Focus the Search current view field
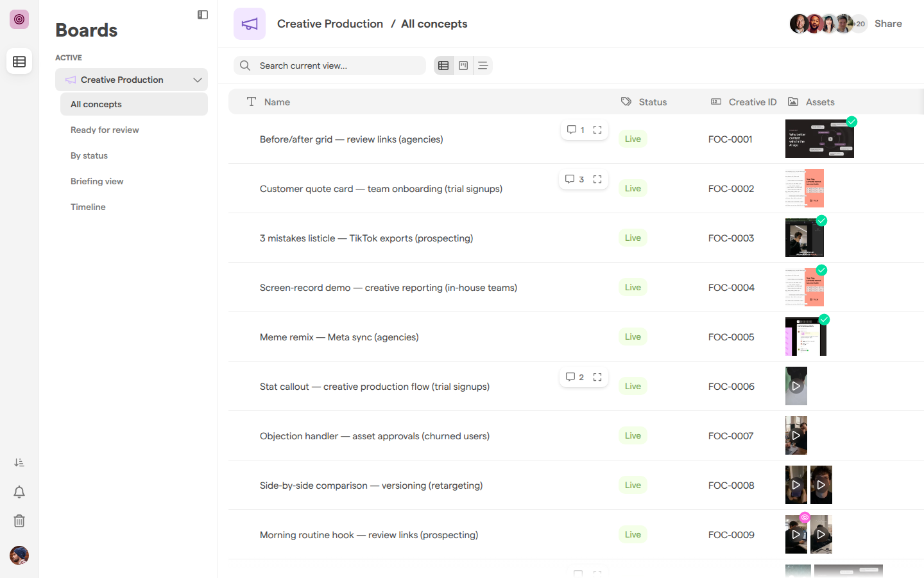This screenshot has width=924, height=578. [330, 66]
